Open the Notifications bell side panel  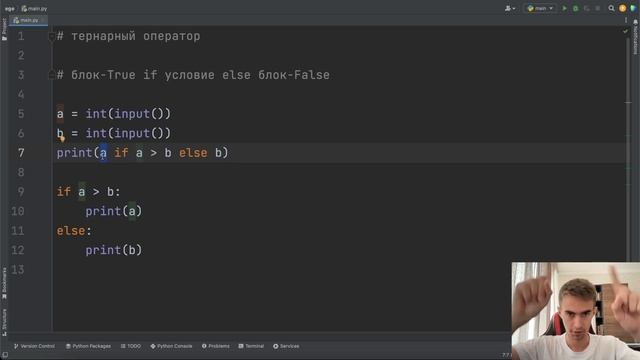tap(636, 38)
